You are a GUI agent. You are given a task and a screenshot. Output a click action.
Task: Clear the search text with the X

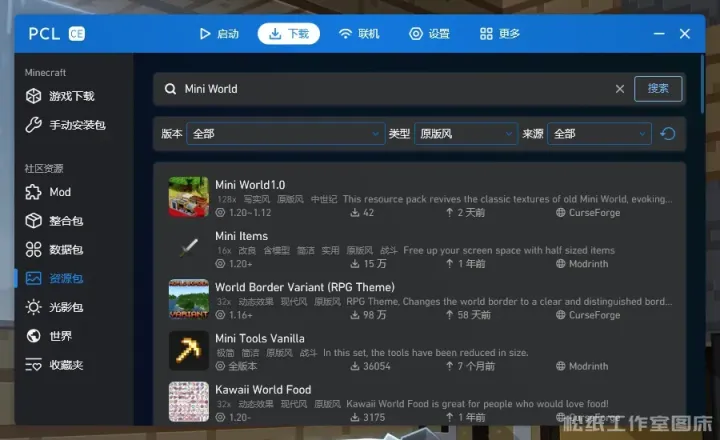(x=620, y=89)
